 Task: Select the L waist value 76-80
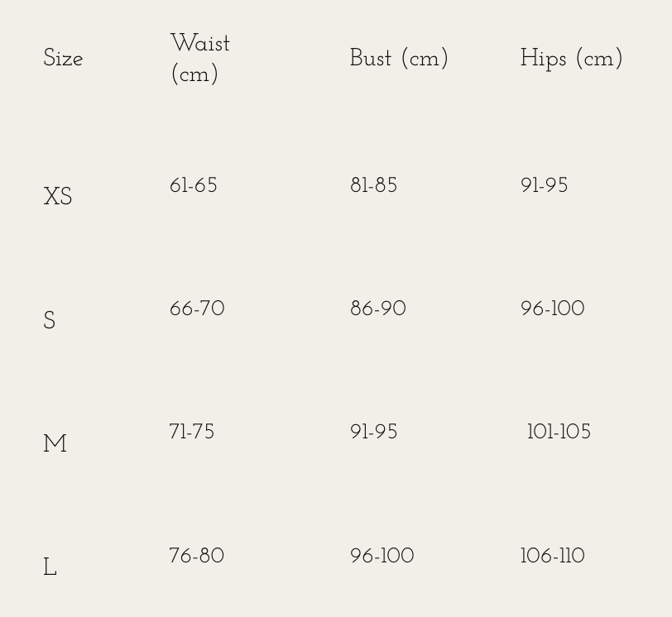196,556
